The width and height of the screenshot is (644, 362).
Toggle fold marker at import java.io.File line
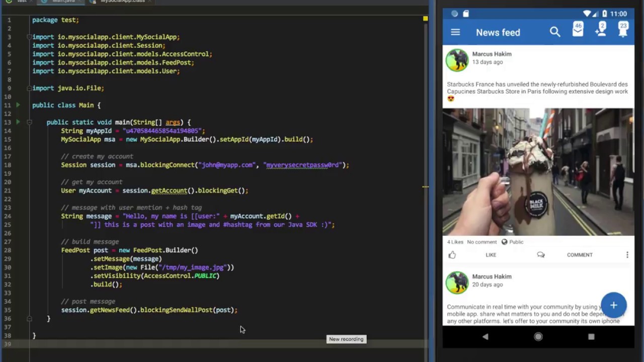29,88
